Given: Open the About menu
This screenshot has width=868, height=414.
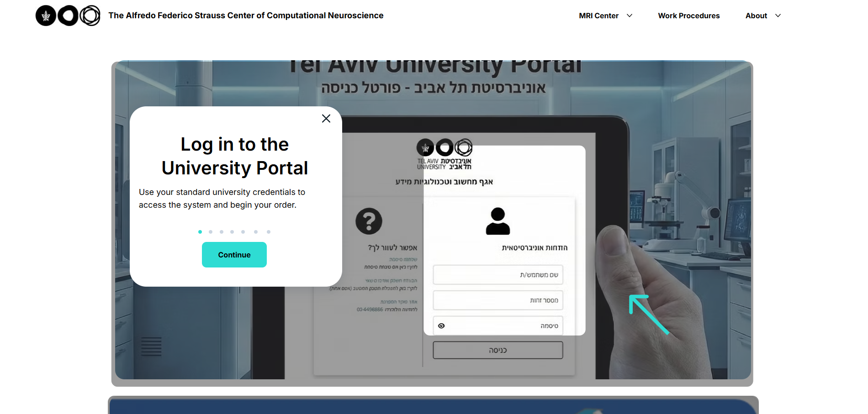Looking at the screenshot, I should [756, 16].
